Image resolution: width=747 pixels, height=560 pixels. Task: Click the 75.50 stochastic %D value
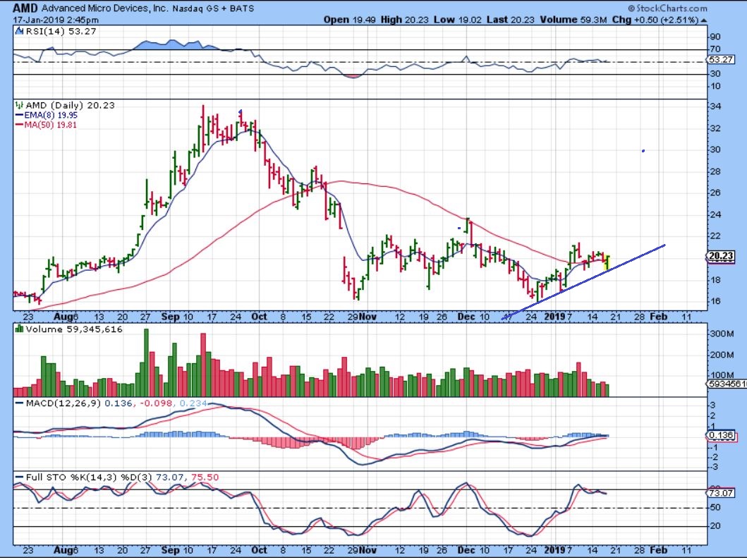(x=205, y=477)
